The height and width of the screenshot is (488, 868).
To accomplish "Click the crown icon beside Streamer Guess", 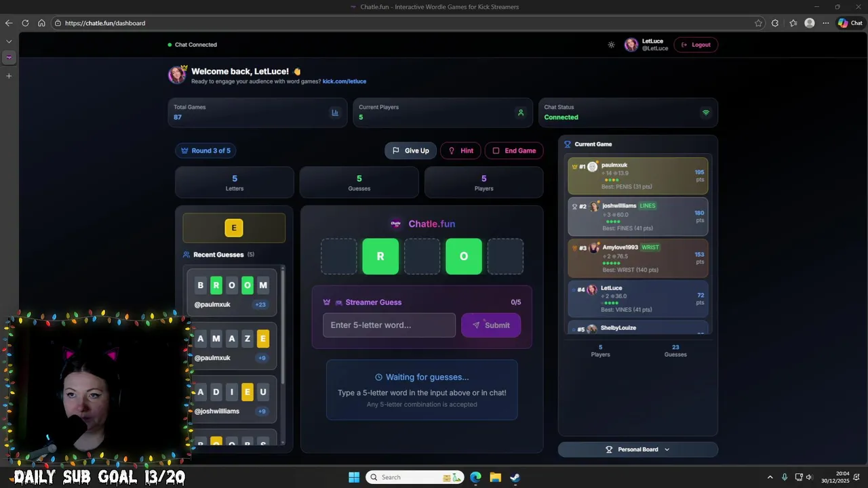I will (x=327, y=302).
